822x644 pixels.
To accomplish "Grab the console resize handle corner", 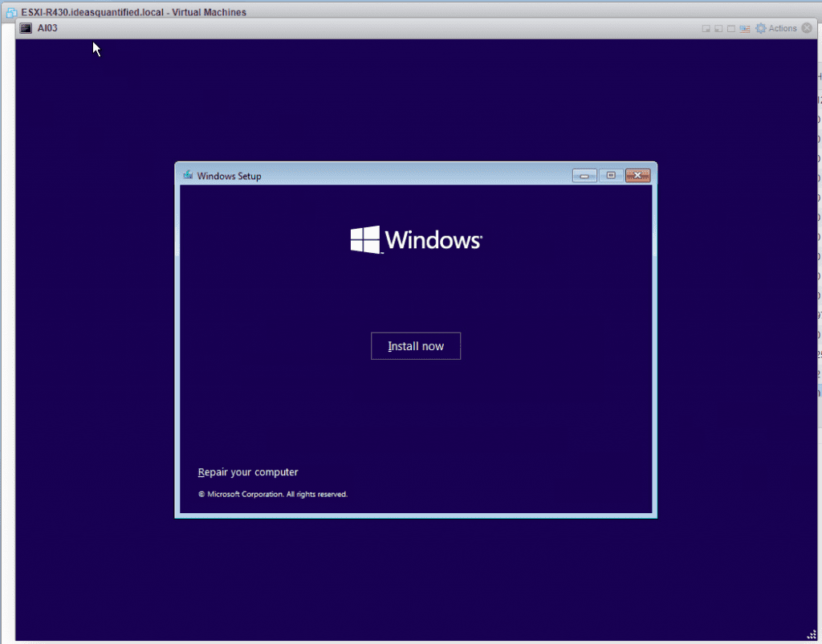I will click(811, 634).
